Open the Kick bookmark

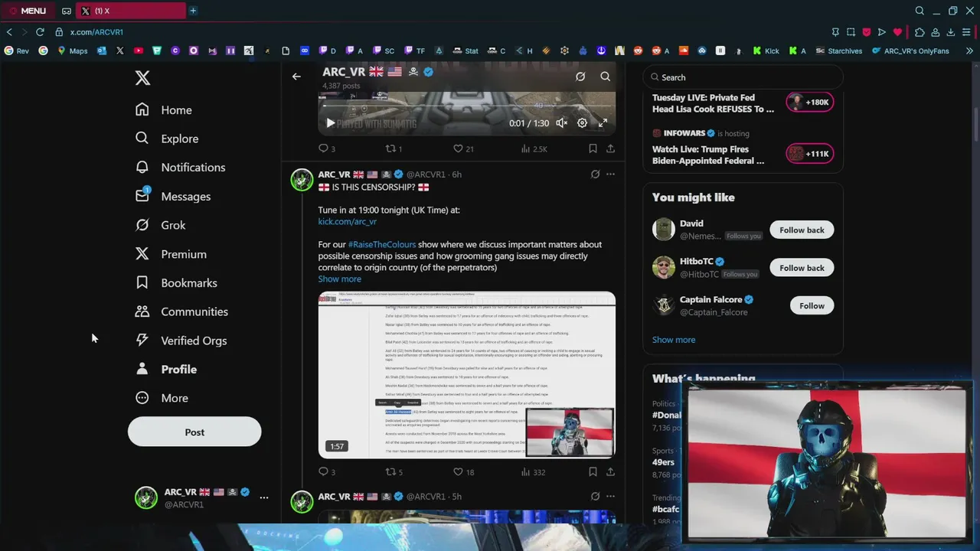[766, 51]
